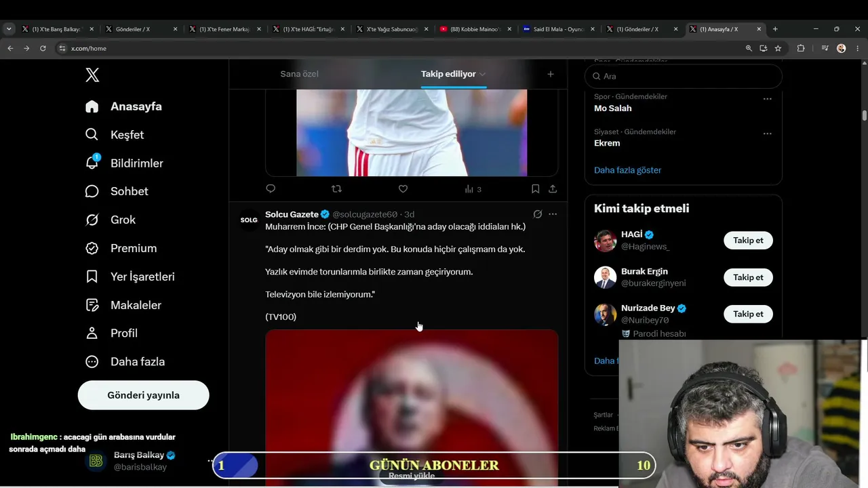868x488 pixels.
Task: Go forward in browser history
Action: coord(26,48)
